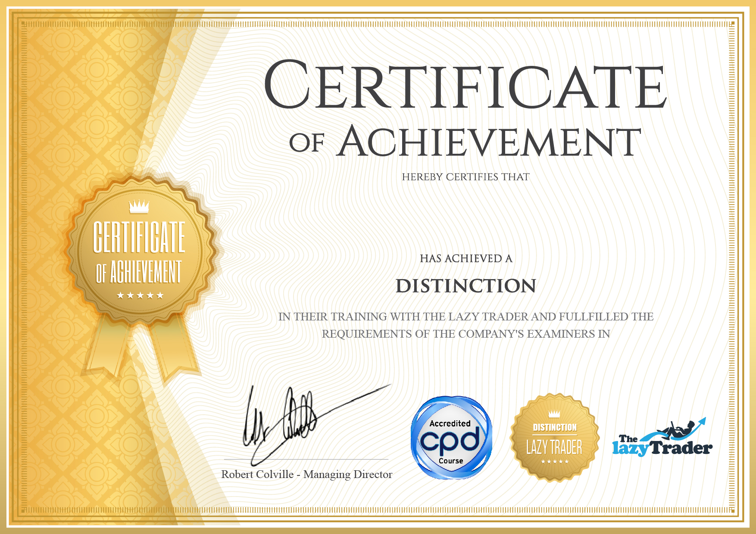This screenshot has width=756, height=534.
Task: Click the crown on the large gold seal
Action: [x=139, y=207]
